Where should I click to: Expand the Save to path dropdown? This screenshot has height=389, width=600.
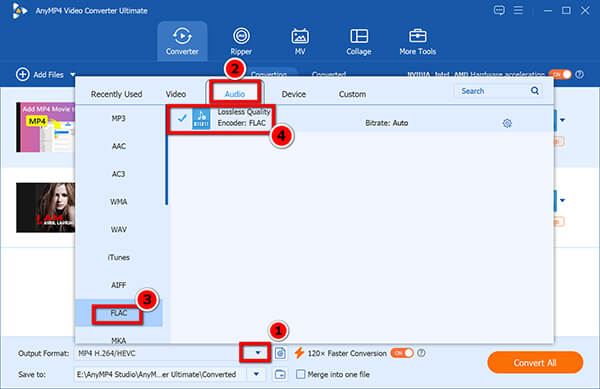(x=256, y=374)
